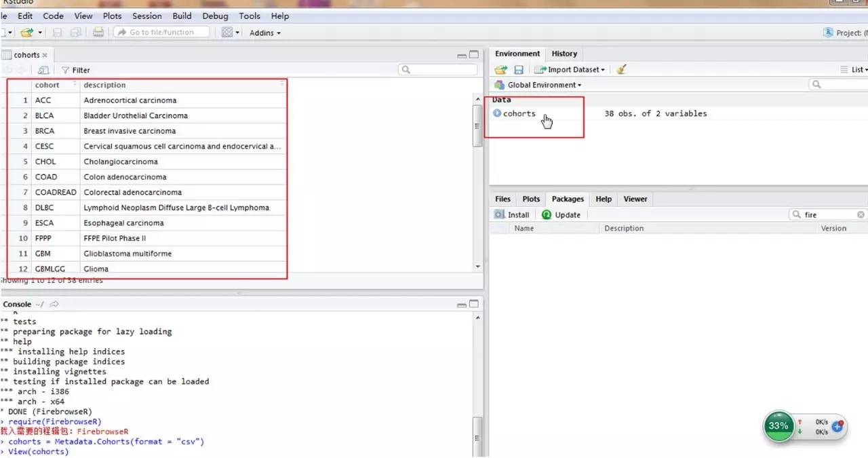Click the load workspace icon in Environment pane

click(500, 70)
